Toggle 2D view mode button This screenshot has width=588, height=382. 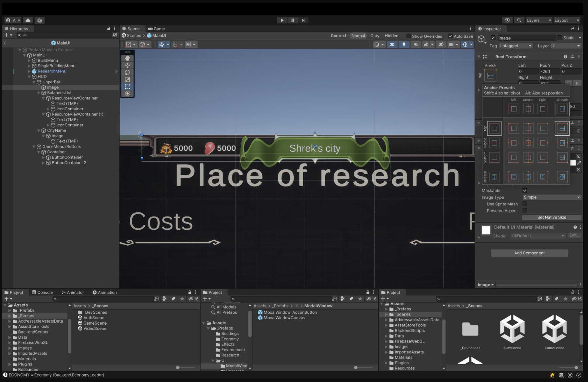pyautogui.click(x=392, y=45)
